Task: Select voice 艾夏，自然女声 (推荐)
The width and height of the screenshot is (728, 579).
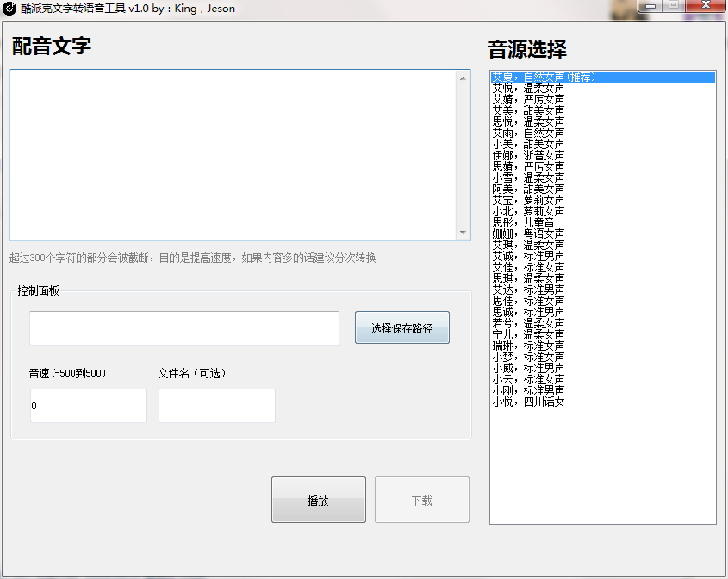Action: pyautogui.click(x=544, y=77)
